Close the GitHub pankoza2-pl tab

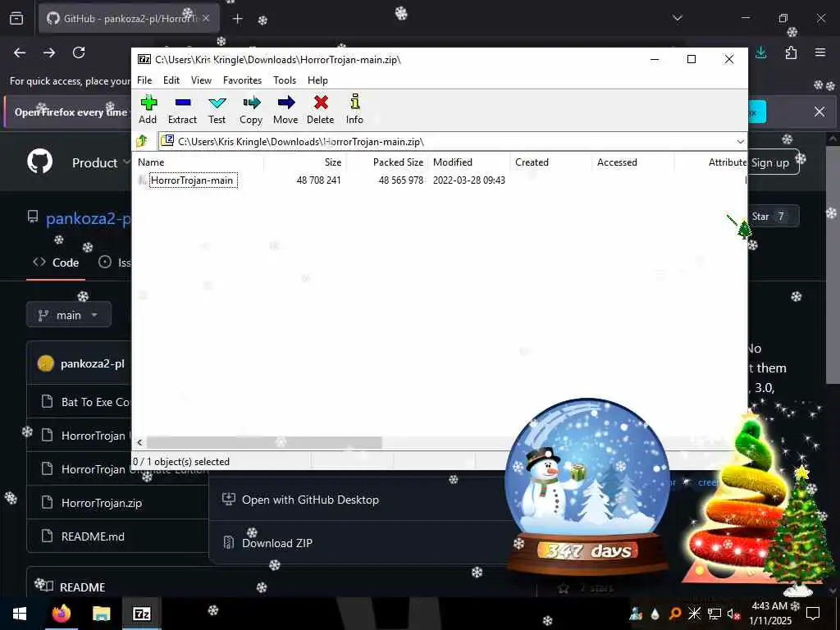[x=206, y=18]
